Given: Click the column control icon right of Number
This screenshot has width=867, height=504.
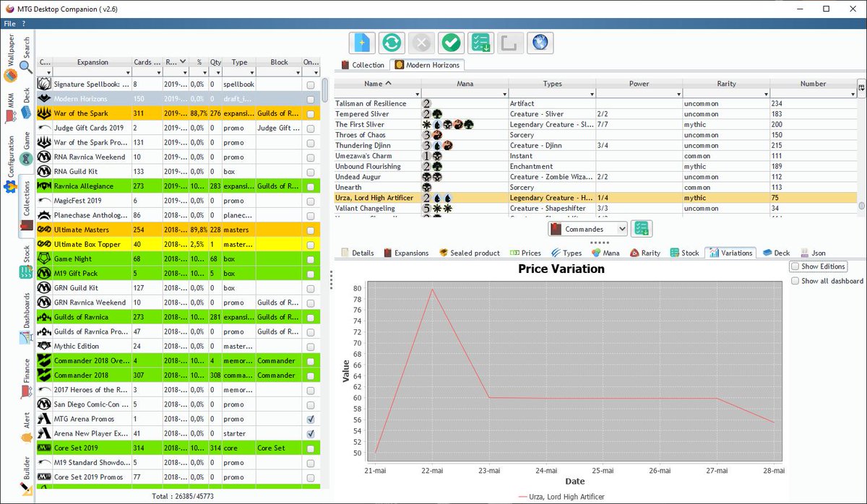Looking at the screenshot, I should click(x=861, y=87).
